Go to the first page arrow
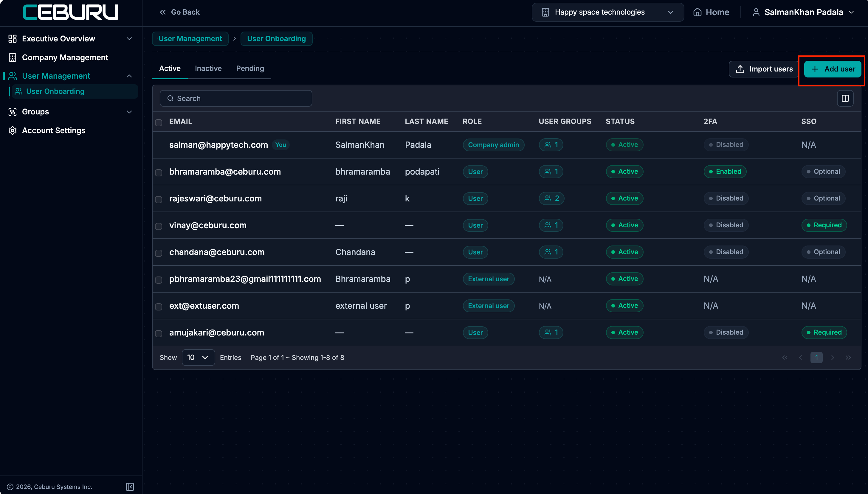 785,358
